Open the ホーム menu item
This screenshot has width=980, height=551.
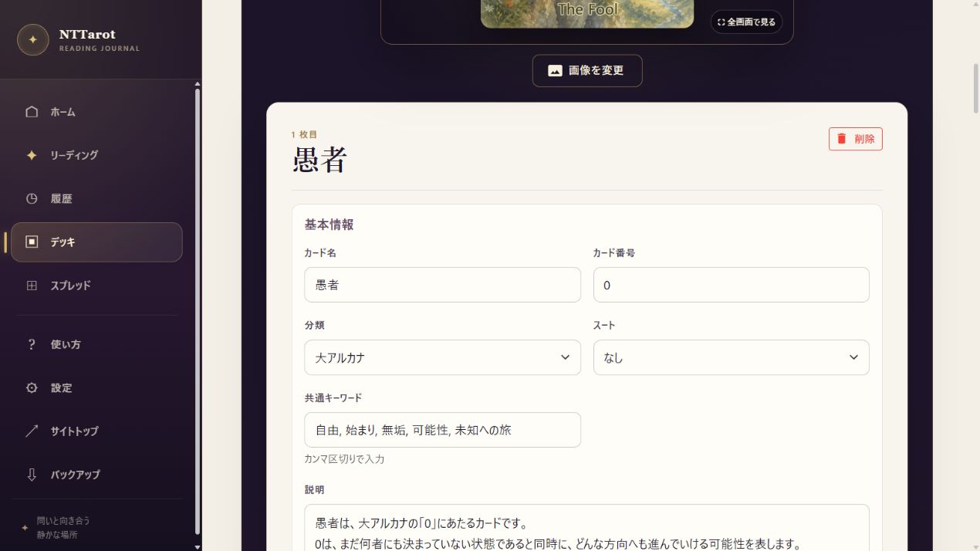96,112
